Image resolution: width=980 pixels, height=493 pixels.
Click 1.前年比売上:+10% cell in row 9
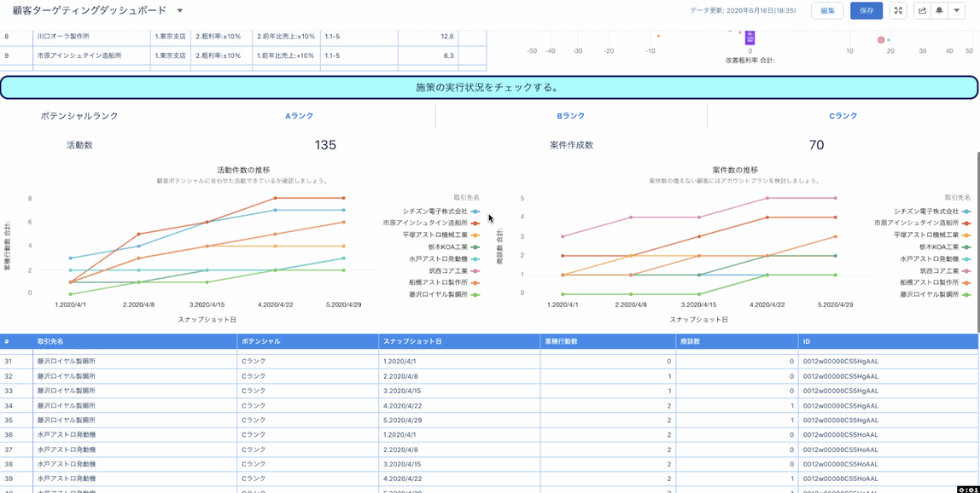(286, 55)
